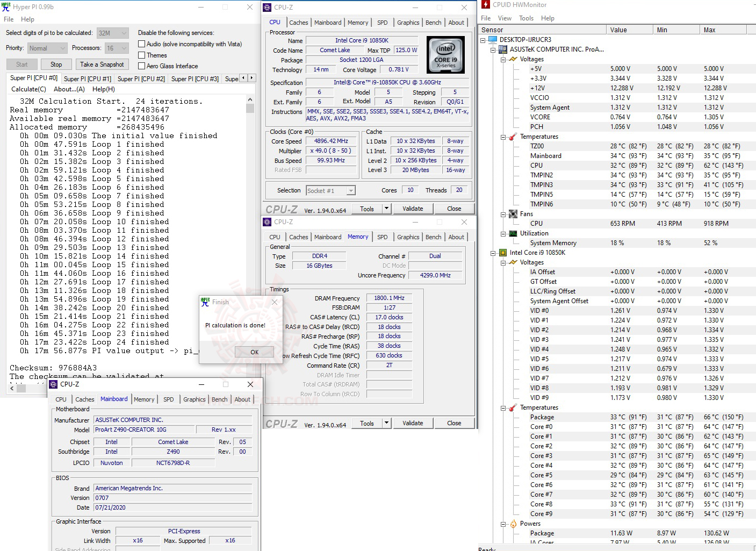
Task: Open the Caches tab in CPU-Z CPU window
Action: coord(299,23)
